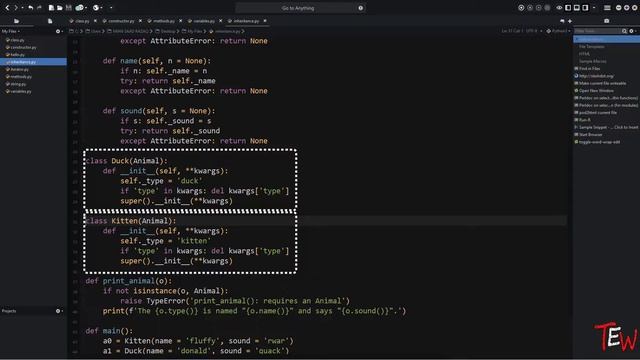Go back with the left arrow icon

(x=7, y=8)
